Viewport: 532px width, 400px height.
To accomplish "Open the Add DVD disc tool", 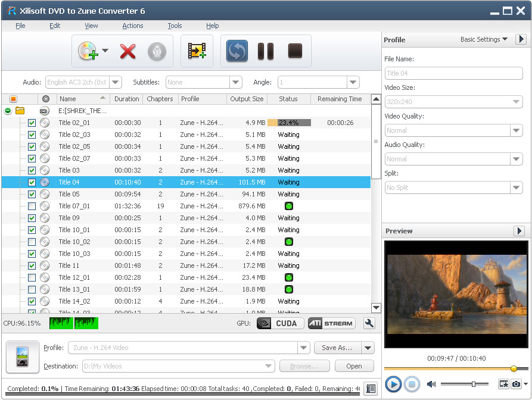I will (x=88, y=51).
